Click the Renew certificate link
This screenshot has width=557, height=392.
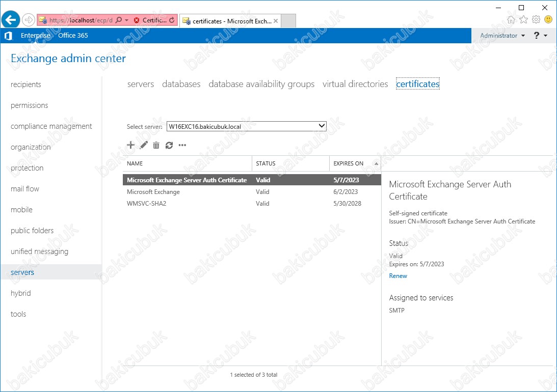(398, 276)
